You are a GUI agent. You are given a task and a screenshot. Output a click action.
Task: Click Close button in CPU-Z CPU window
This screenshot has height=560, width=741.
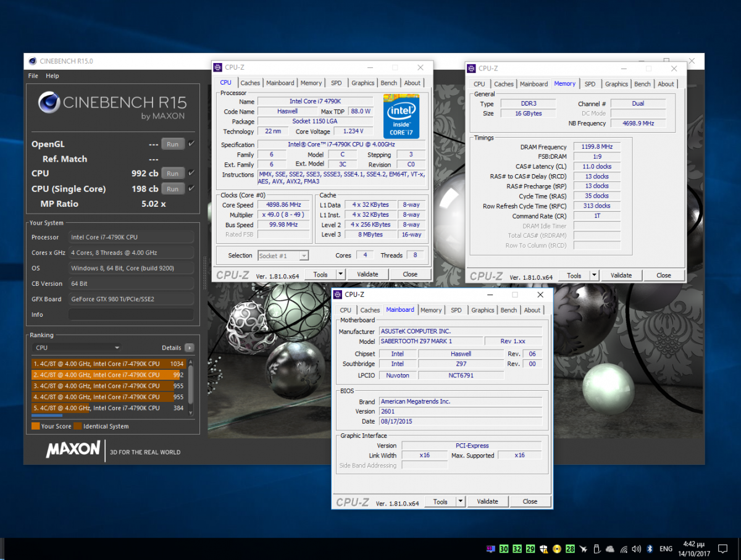click(x=410, y=274)
